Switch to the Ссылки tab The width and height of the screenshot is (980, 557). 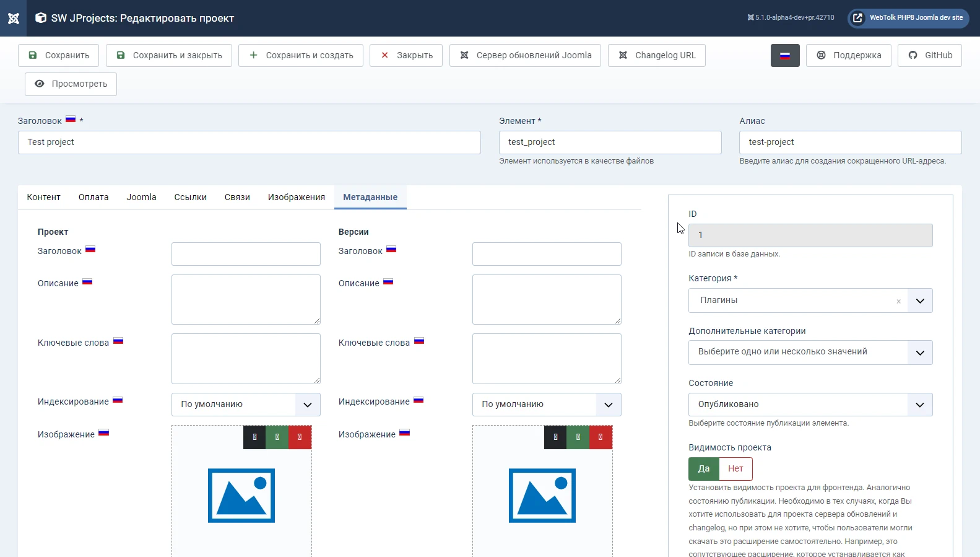[x=190, y=197]
